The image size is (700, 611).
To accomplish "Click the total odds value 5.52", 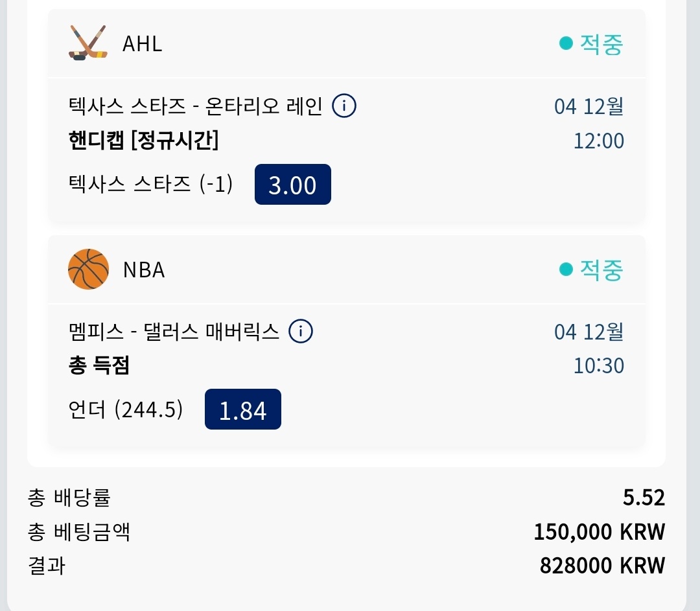I will (644, 498).
